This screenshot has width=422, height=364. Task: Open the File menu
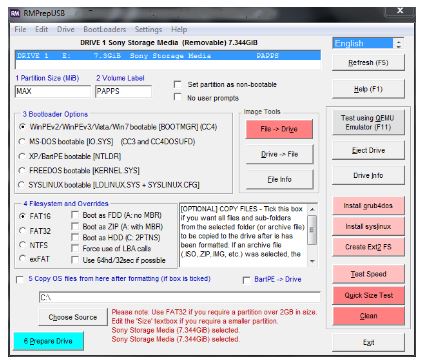pos(20,29)
